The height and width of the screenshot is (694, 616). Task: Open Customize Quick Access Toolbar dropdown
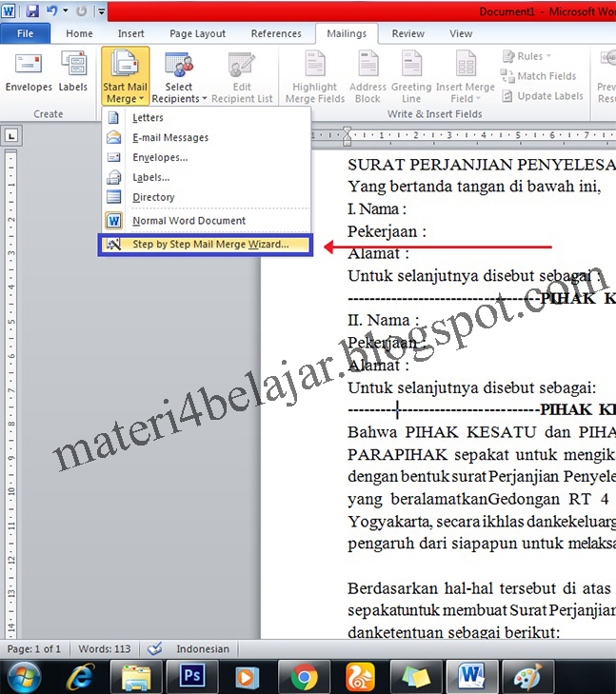coord(101,11)
